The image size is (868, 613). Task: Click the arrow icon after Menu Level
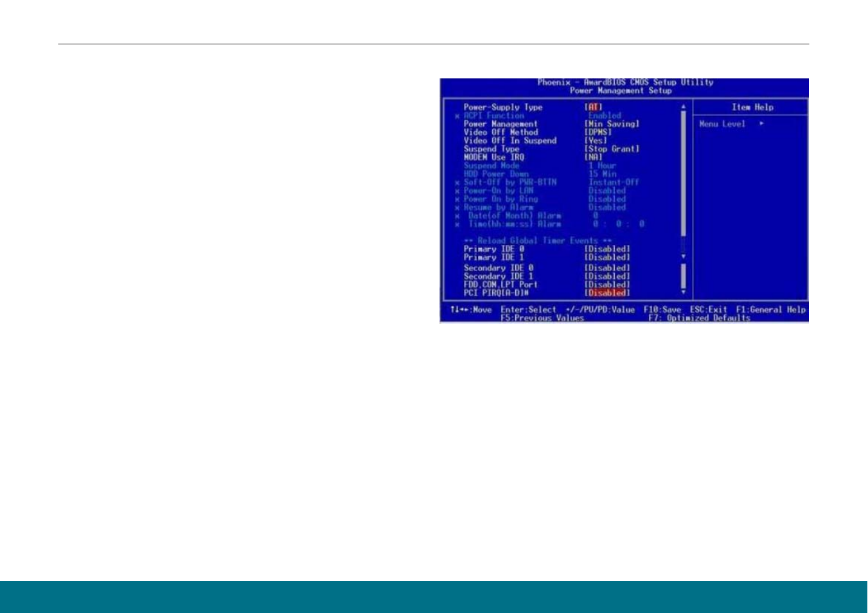(762, 124)
